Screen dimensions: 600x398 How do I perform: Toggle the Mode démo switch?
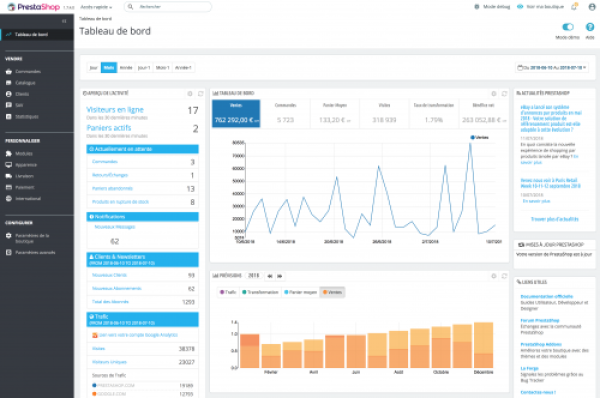coord(568,27)
